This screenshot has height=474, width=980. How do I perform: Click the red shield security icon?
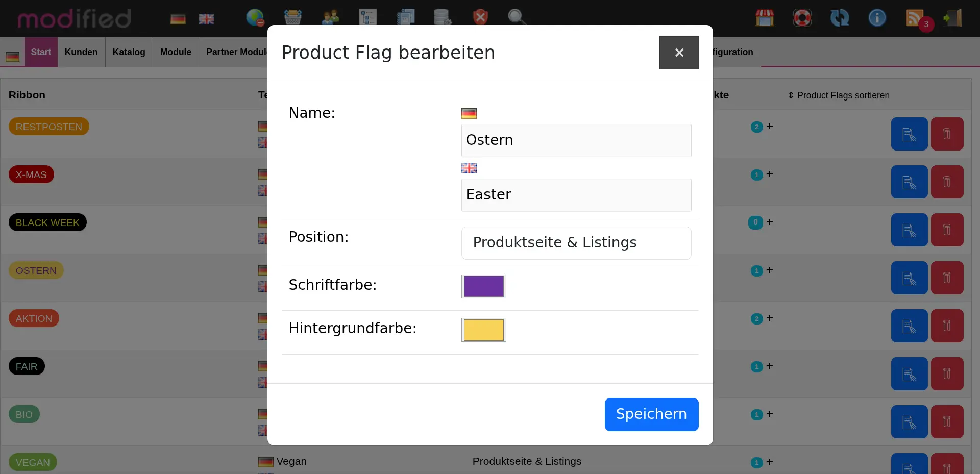[x=480, y=17]
